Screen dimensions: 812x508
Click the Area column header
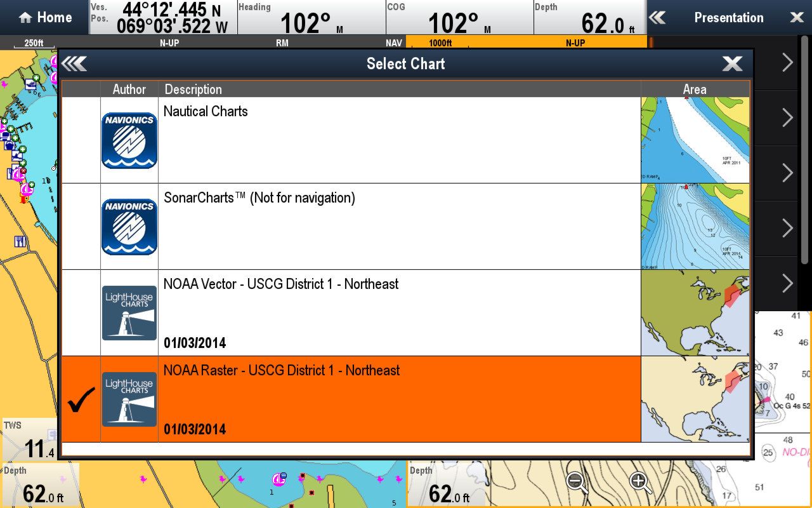[695, 90]
